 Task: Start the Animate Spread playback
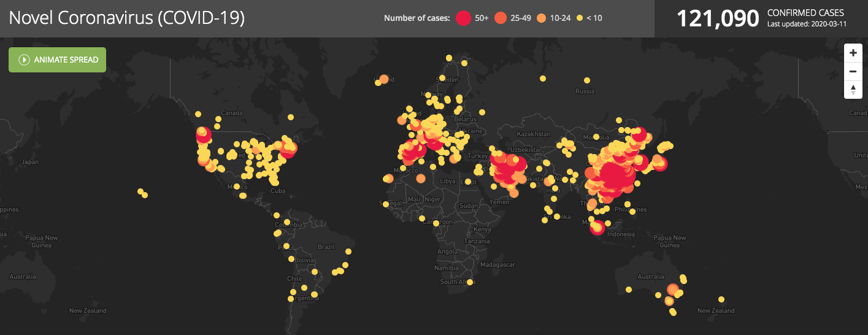[57, 60]
